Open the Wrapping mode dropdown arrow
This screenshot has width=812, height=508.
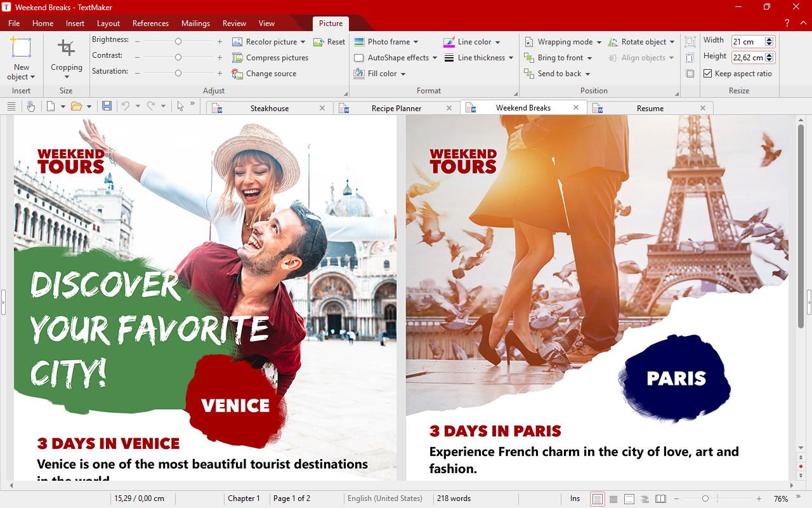(599, 43)
